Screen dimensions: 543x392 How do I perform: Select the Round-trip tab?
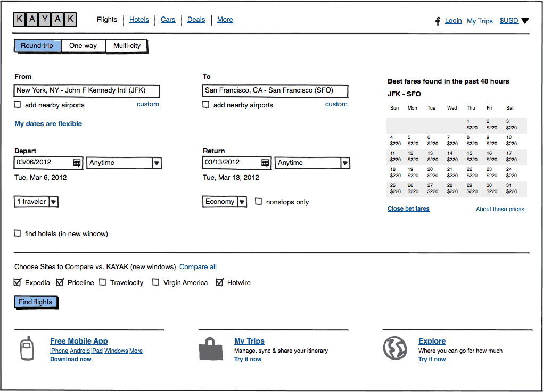[x=37, y=46]
